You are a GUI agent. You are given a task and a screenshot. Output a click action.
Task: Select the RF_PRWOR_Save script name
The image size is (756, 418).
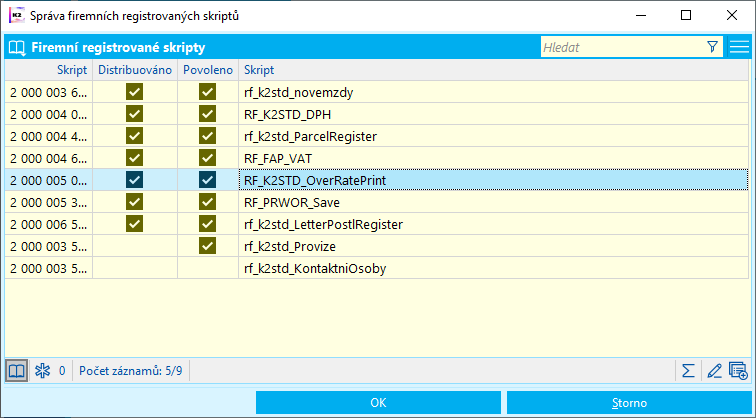292,202
